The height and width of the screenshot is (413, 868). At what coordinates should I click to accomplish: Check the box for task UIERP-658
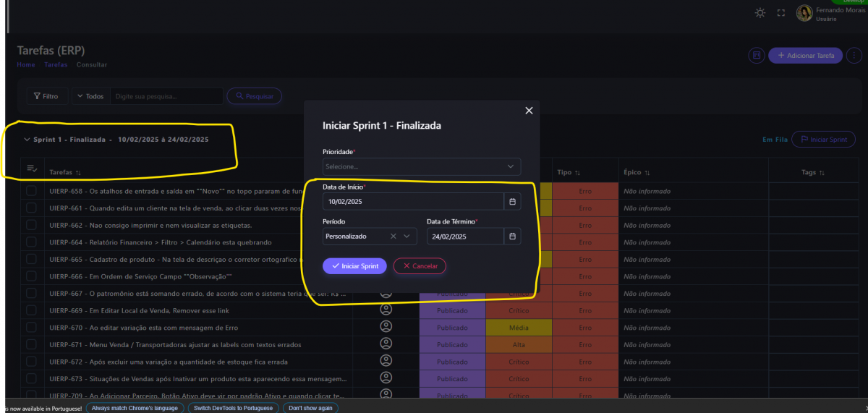pyautogui.click(x=31, y=191)
